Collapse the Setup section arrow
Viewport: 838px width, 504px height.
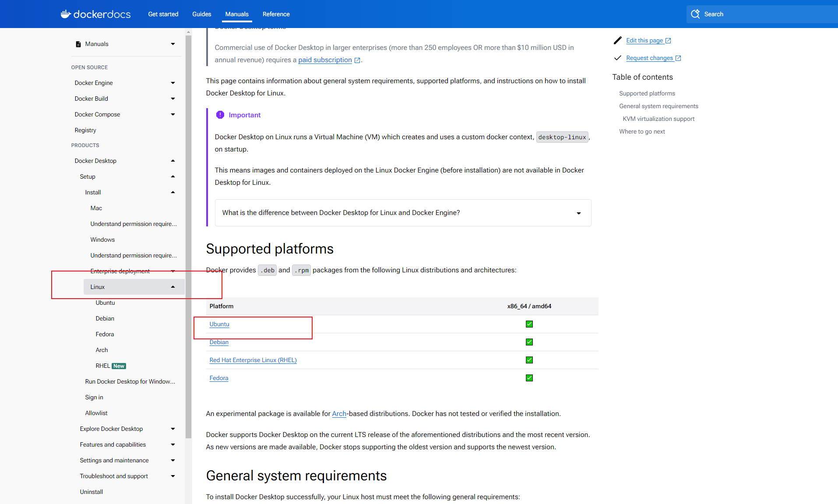tap(173, 176)
